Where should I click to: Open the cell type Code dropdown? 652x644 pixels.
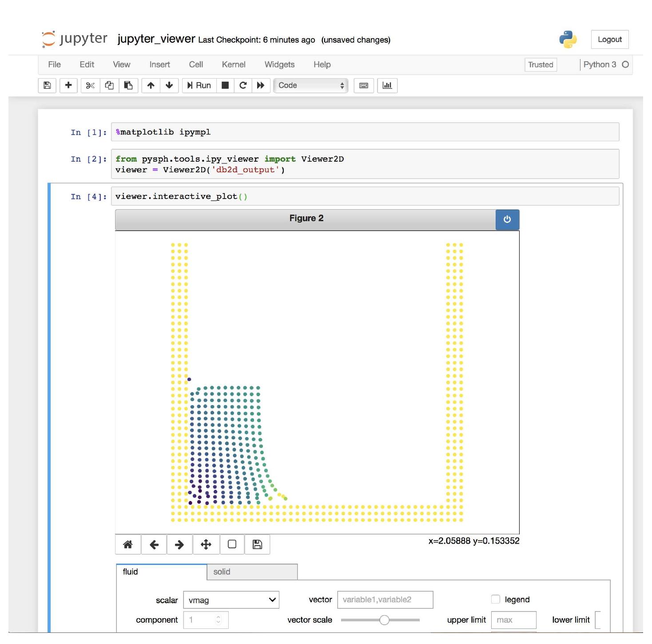(311, 85)
